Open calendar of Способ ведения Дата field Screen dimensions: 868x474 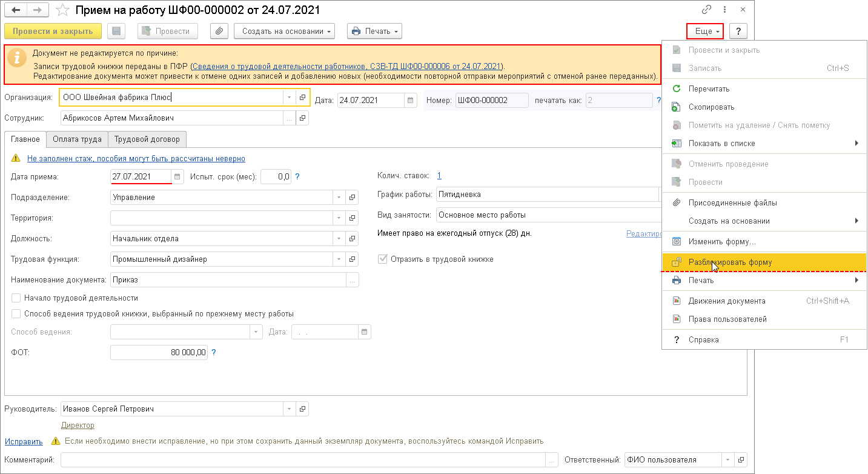364,332
